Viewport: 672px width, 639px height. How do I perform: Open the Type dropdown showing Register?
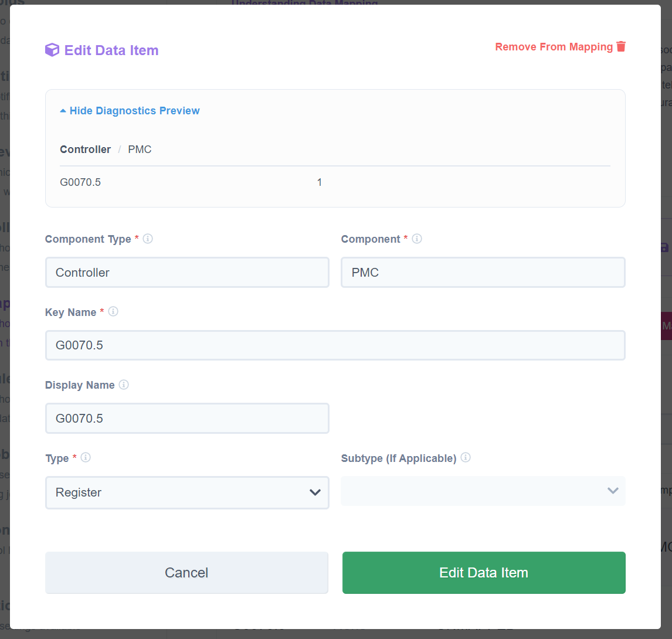pos(187,492)
